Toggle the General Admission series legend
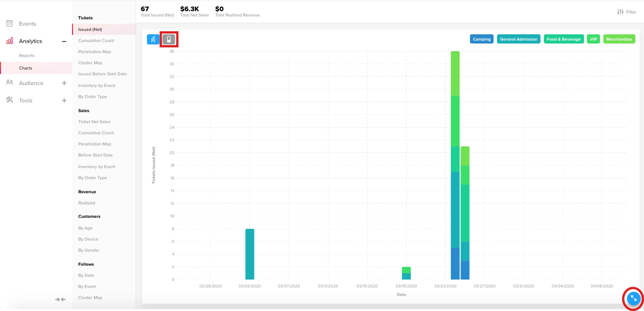The height and width of the screenshot is (311, 644). pos(519,39)
